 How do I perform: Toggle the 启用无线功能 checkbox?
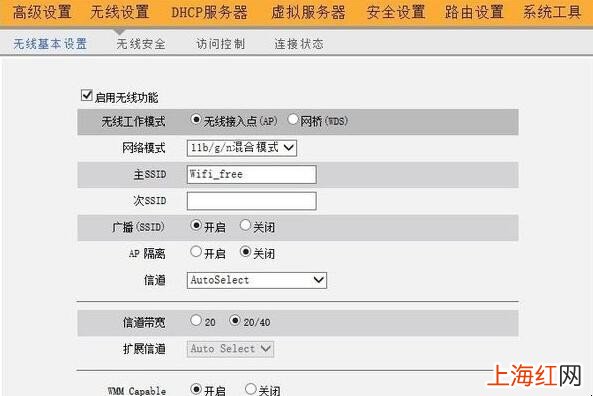click(x=87, y=95)
